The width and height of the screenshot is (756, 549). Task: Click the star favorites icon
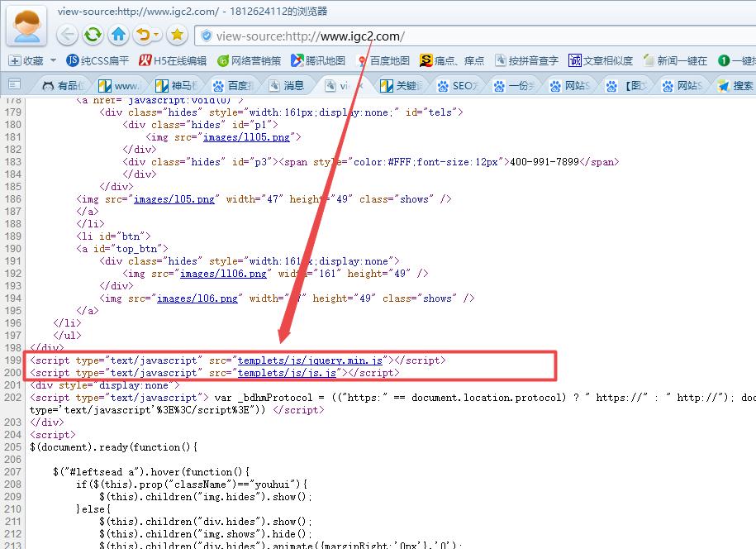click(176, 35)
